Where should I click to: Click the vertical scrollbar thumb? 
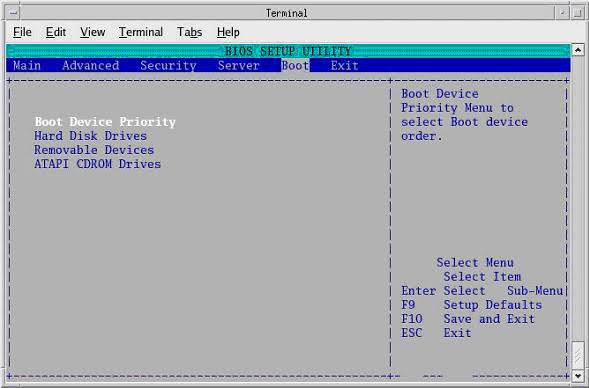point(578,355)
